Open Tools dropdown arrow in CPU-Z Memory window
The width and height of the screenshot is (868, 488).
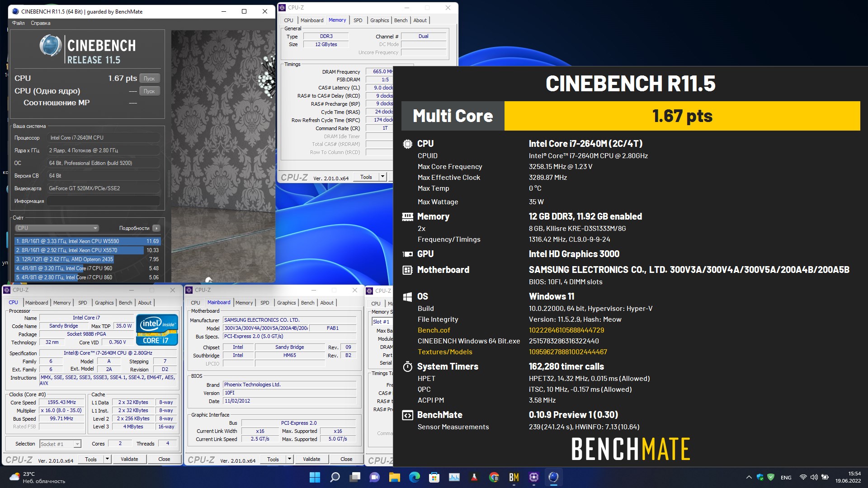(x=382, y=177)
